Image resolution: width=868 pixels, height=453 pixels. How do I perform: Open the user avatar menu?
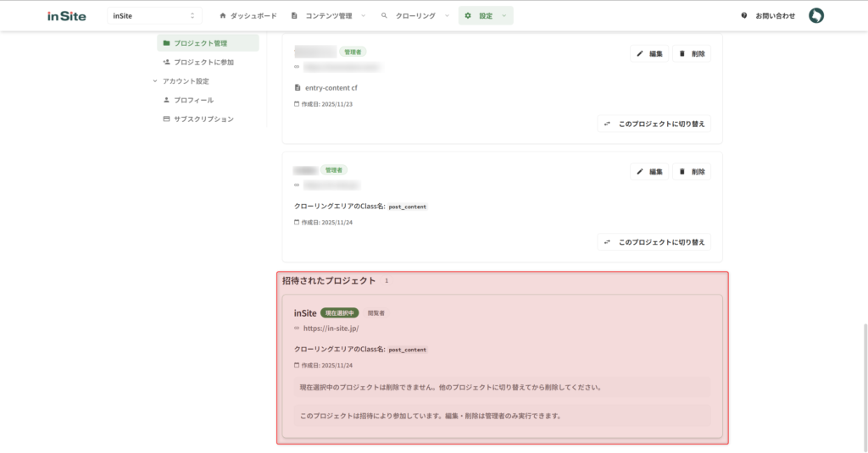(x=816, y=15)
